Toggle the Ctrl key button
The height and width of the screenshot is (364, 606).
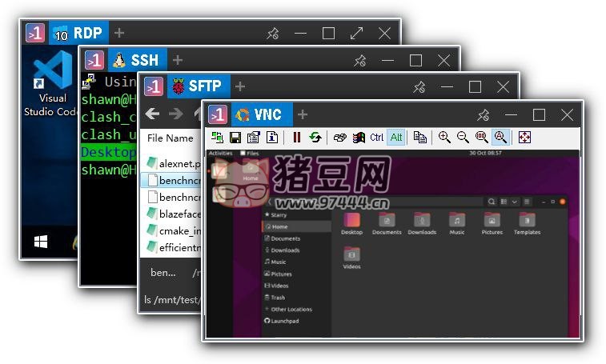coord(376,138)
